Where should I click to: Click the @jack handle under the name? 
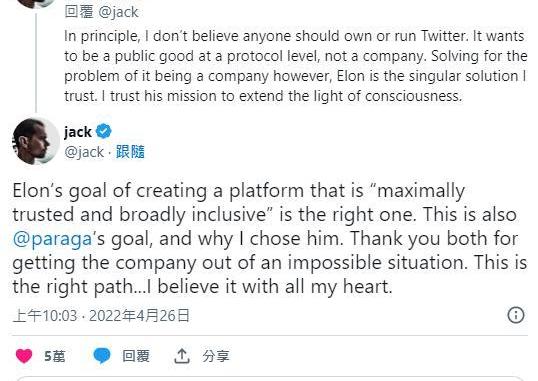(84, 152)
